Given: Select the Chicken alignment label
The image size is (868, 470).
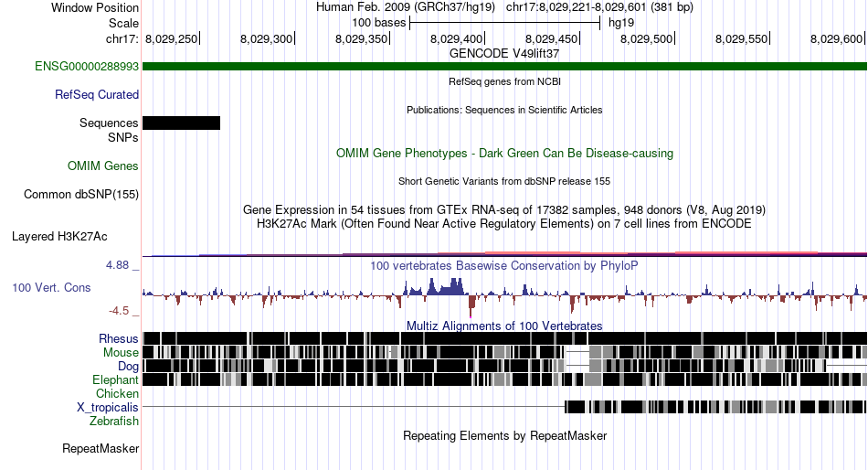Looking at the screenshot, I should coord(117,393).
